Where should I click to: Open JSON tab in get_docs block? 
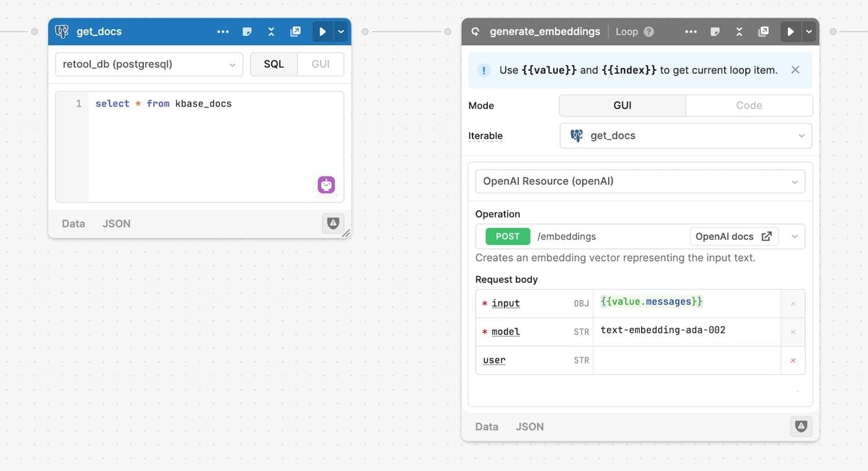pos(117,224)
